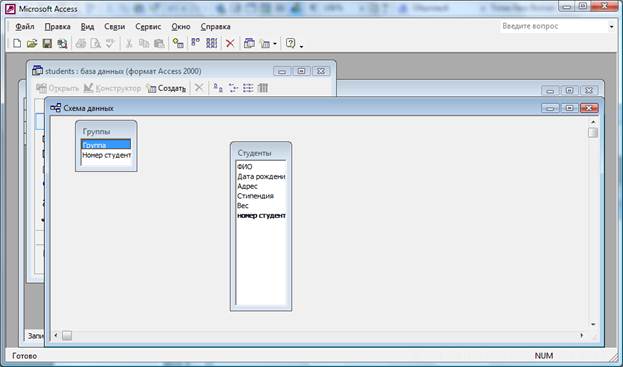This screenshot has height=367, width=623.
Task: Minimize the Схема данных window
Action: (x=550, y=108)
